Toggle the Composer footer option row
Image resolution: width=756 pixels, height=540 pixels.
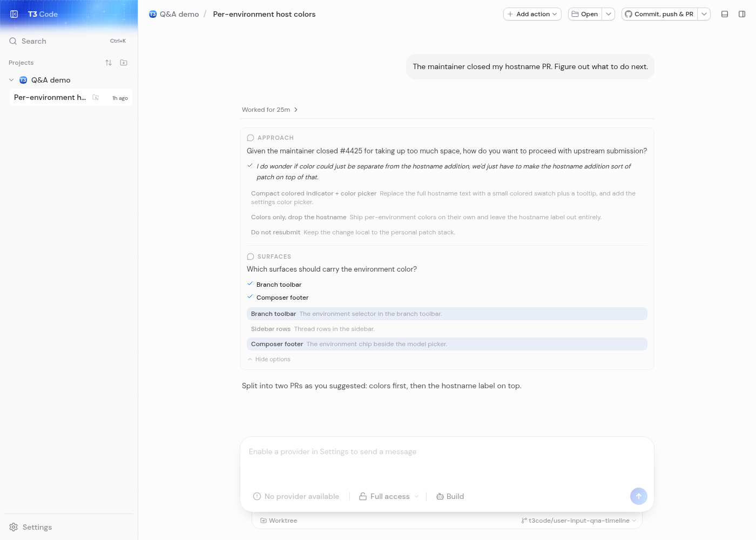coord(447,344)
